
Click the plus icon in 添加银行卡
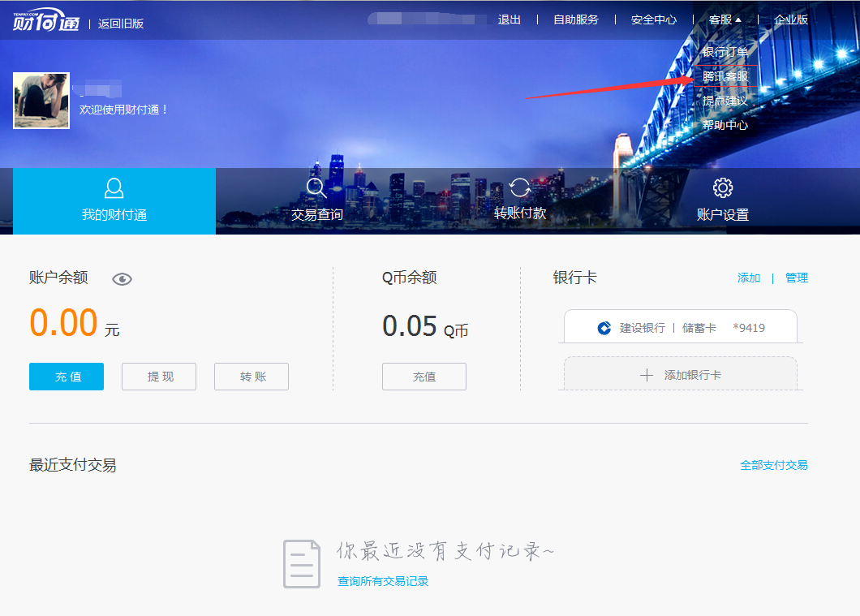click(647, 375)
